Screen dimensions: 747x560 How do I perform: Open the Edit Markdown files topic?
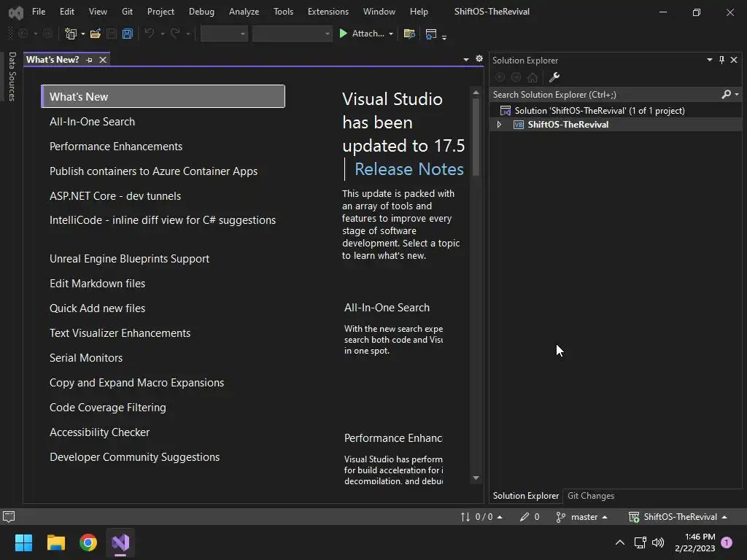[x=97, y=284]
